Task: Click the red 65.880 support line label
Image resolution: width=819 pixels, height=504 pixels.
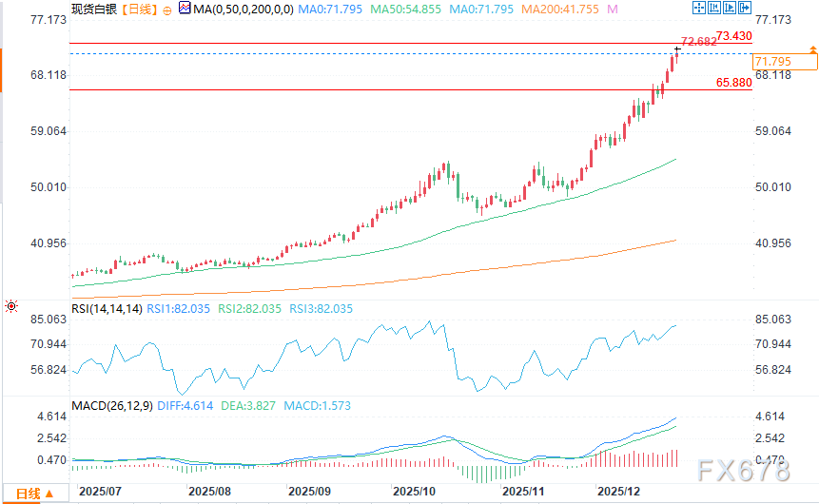Action: pos(733,83)
